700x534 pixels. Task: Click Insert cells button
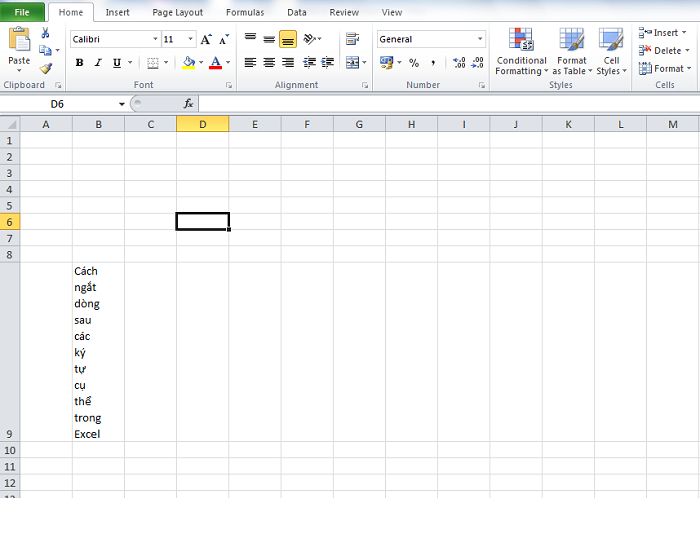(x=663, y=33)
